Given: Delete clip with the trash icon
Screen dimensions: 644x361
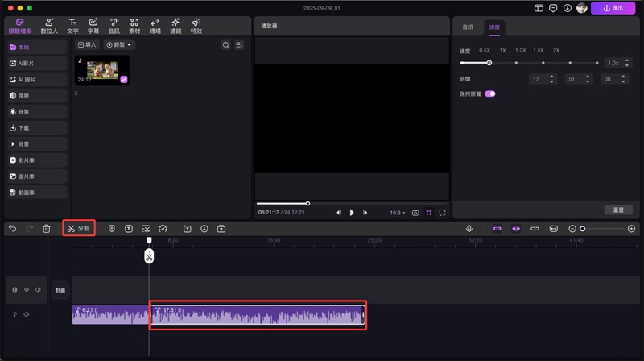Looking at the screenshot, I should [47, 229].
